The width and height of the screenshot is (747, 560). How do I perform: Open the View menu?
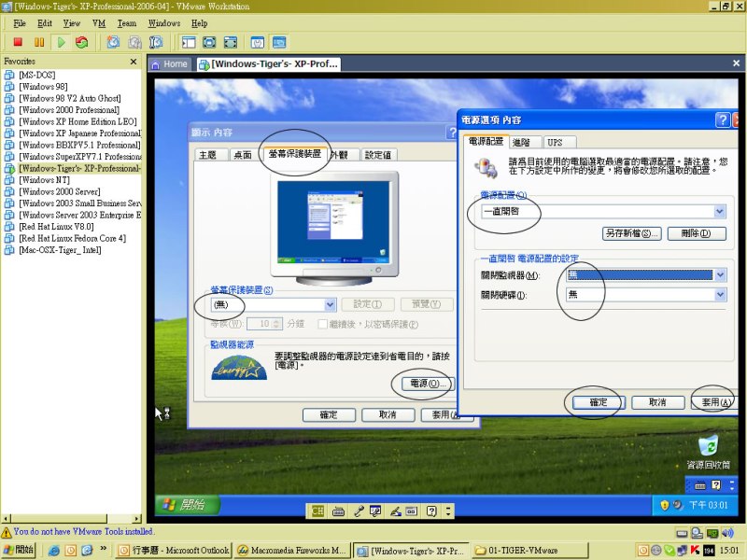pyautogui.click(x=72, y=23)
